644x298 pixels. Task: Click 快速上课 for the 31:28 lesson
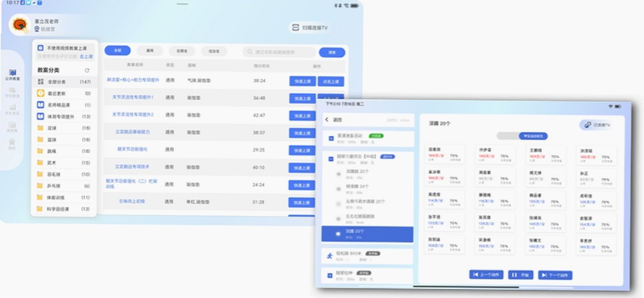click(x=301, y=203)
